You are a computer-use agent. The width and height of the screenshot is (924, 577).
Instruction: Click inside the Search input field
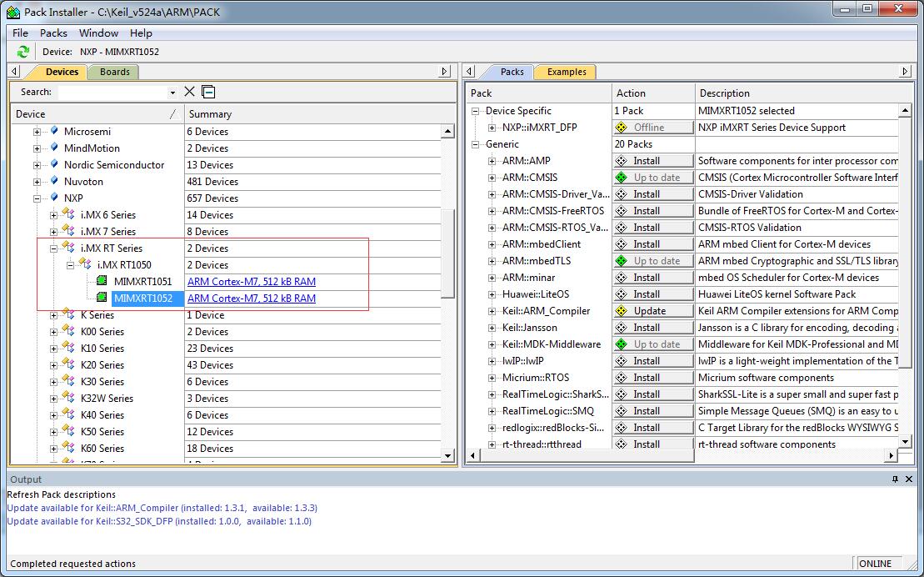point(113,92)
